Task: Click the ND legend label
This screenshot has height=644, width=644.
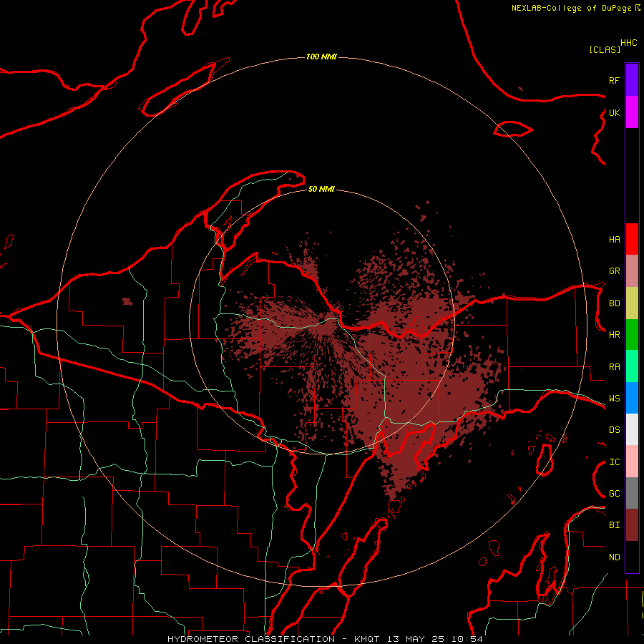Action: pyautogui.click(x=615, y=557)
